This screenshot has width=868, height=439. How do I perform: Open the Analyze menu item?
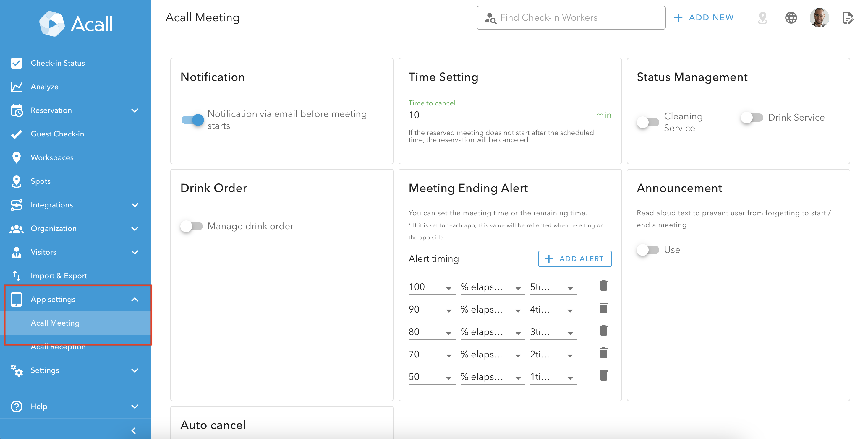(x=76, y=87)
